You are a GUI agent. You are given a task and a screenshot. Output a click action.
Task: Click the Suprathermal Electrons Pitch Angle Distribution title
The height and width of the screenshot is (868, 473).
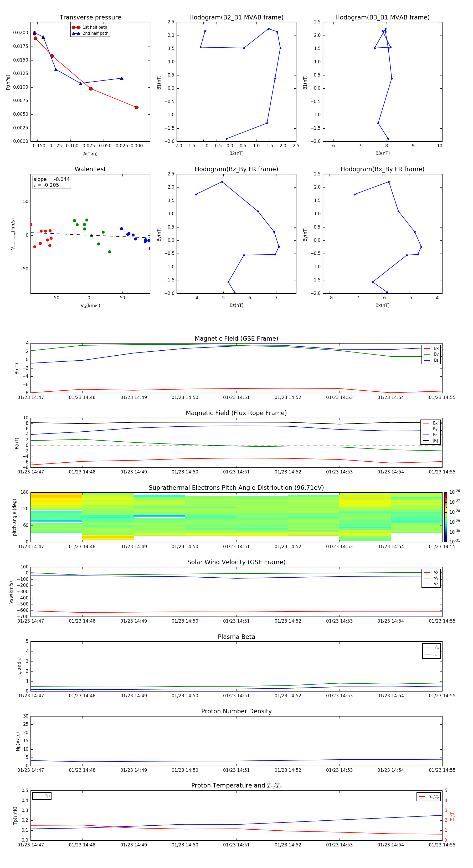click(236, 488)
